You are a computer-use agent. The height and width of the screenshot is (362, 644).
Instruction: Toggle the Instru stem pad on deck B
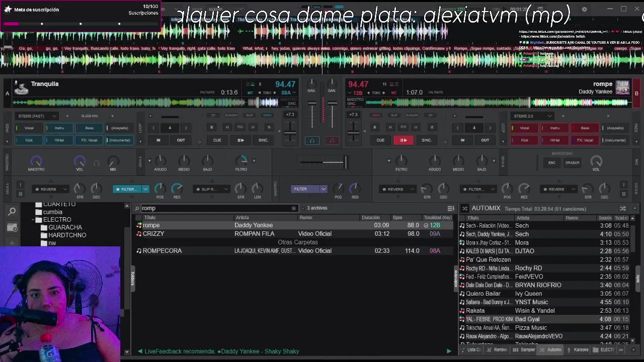click(554, 128)
